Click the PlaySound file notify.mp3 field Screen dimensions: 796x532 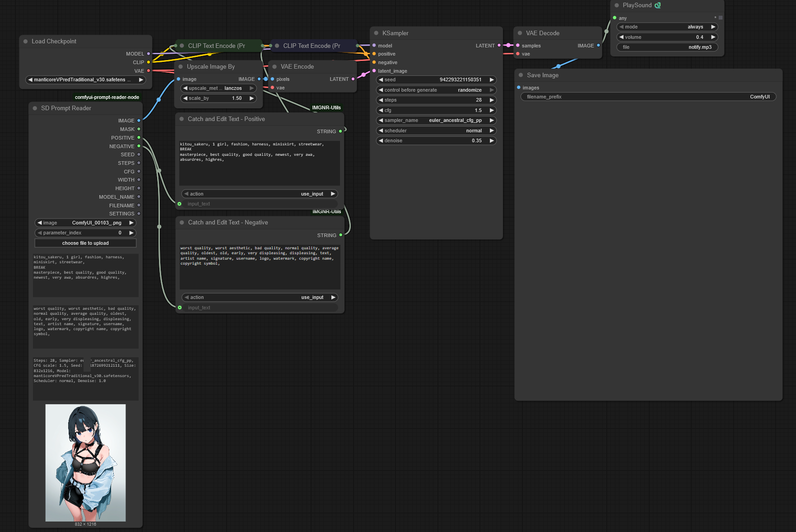667,47
